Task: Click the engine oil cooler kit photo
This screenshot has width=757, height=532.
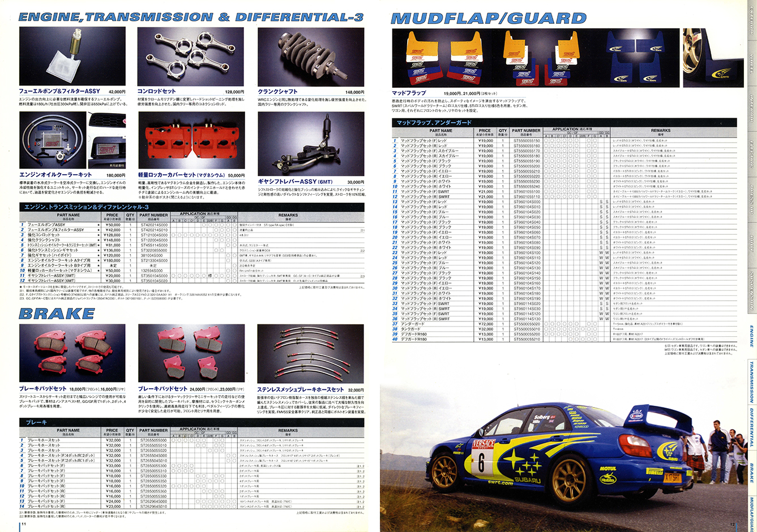Action: click(x=72, y=140)
